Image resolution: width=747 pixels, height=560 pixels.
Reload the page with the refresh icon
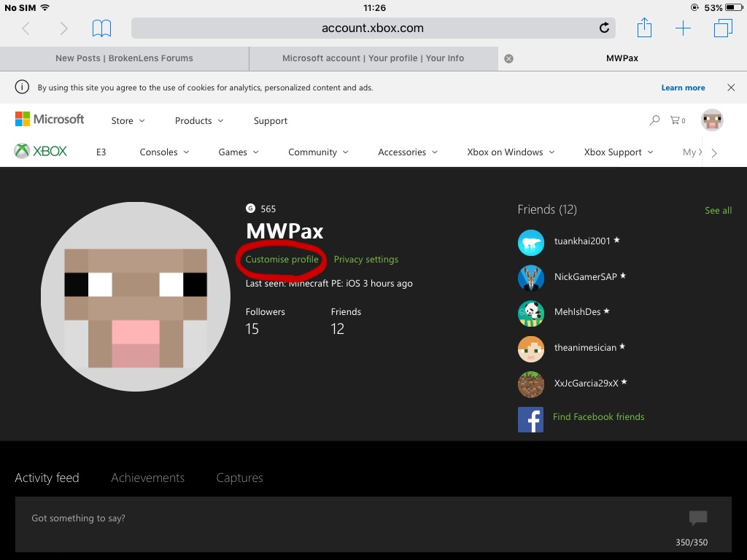pyautogui.click(x=604, y=28)
